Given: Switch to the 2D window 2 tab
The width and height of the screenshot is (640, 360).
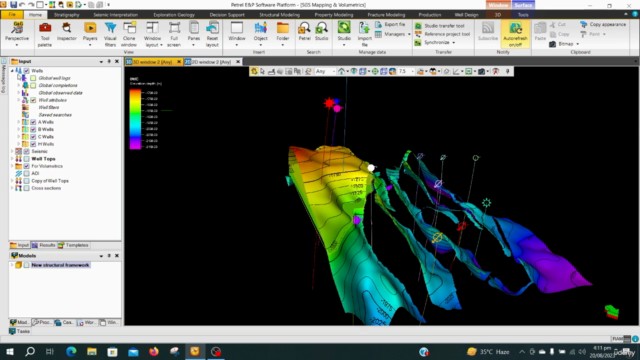Looking at the screenshot, I should coord(211,62).
